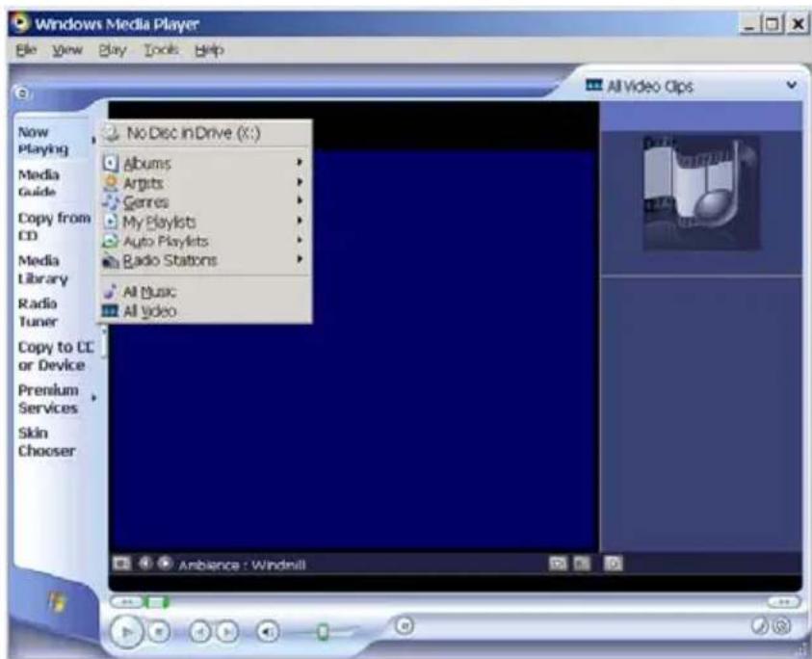Expand the Premium Services arrow

pyautogui.click(x=93, y=398)
